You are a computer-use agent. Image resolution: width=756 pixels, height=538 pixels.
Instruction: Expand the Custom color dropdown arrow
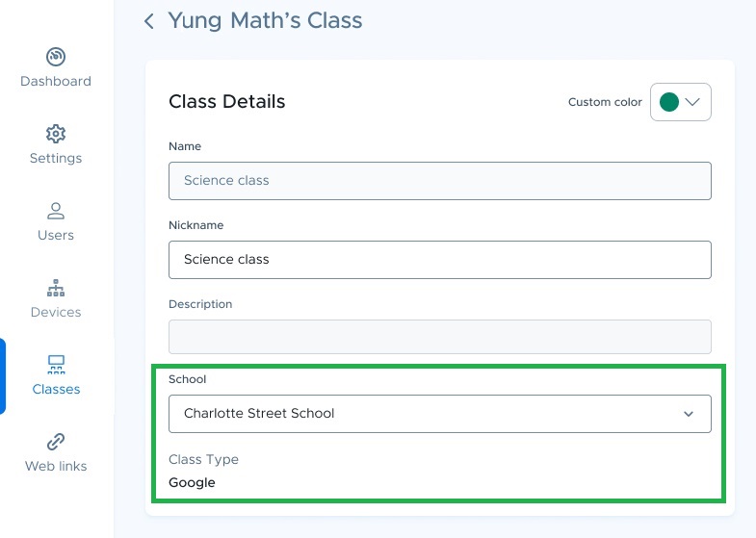(x=692, y=102)
